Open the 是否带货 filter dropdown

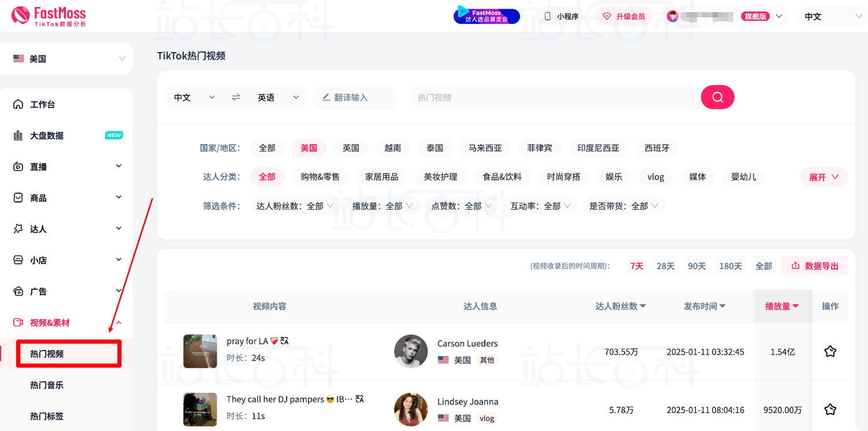(624, 206)
